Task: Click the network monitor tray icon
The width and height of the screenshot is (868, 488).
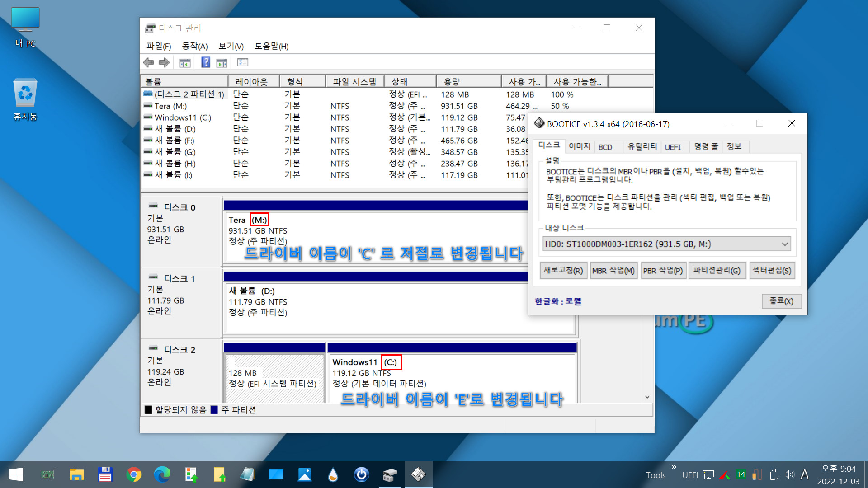Action: 709,474
